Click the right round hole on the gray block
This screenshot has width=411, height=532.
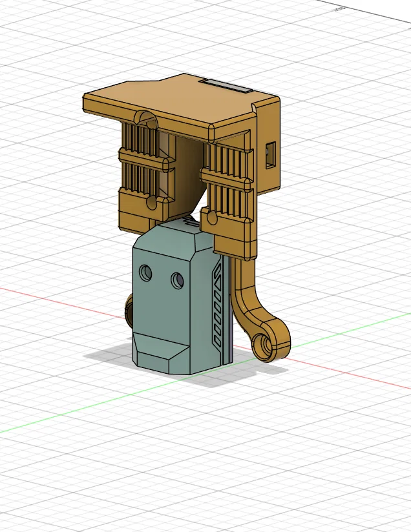pos(178,280)
